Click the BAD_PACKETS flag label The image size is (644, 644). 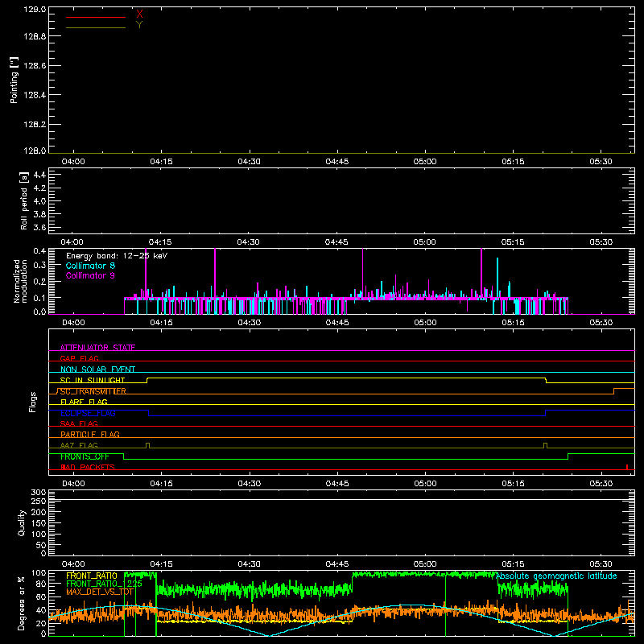(88, 467)
